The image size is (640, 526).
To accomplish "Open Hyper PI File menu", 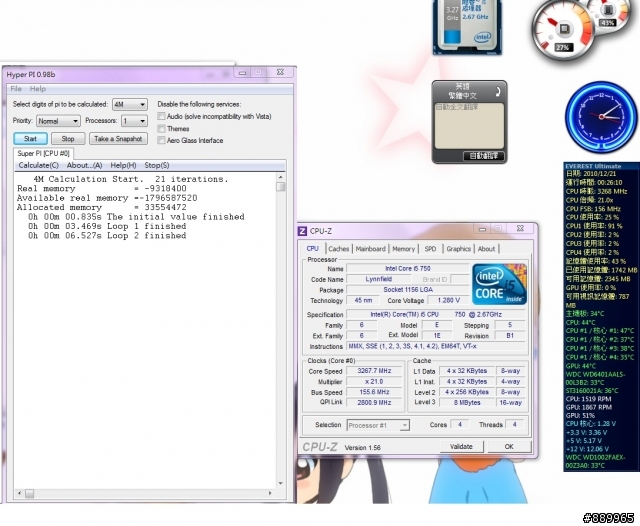I will tap(16, 89).
